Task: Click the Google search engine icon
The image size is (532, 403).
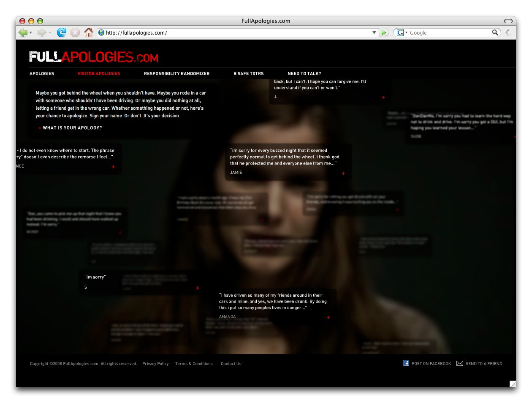Action: 400,32
